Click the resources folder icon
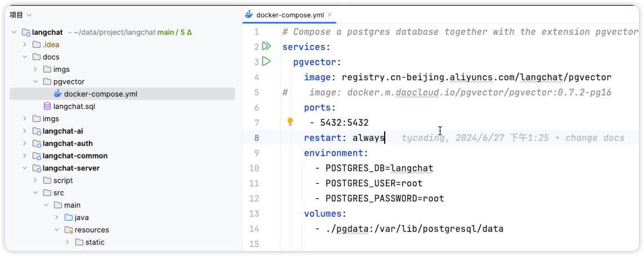644x256 pixels. tap(69, 230)
